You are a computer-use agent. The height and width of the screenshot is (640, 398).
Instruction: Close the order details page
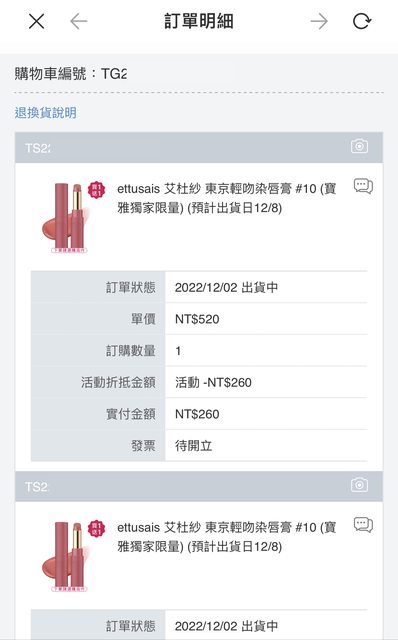pyautogui.click(x=36, y=21)
